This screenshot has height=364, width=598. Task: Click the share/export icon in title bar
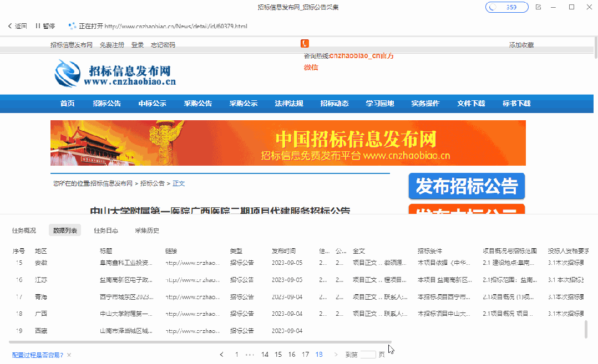(538, 7)
